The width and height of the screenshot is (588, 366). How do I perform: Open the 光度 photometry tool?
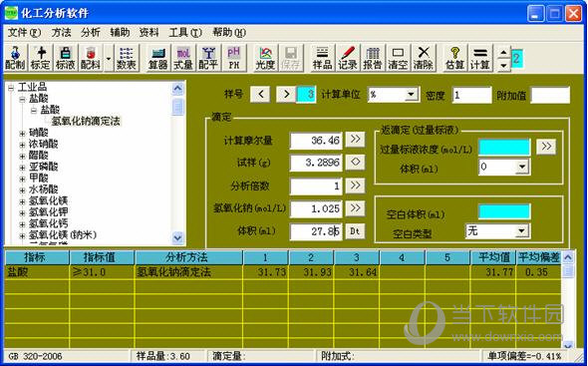(265, 58)
